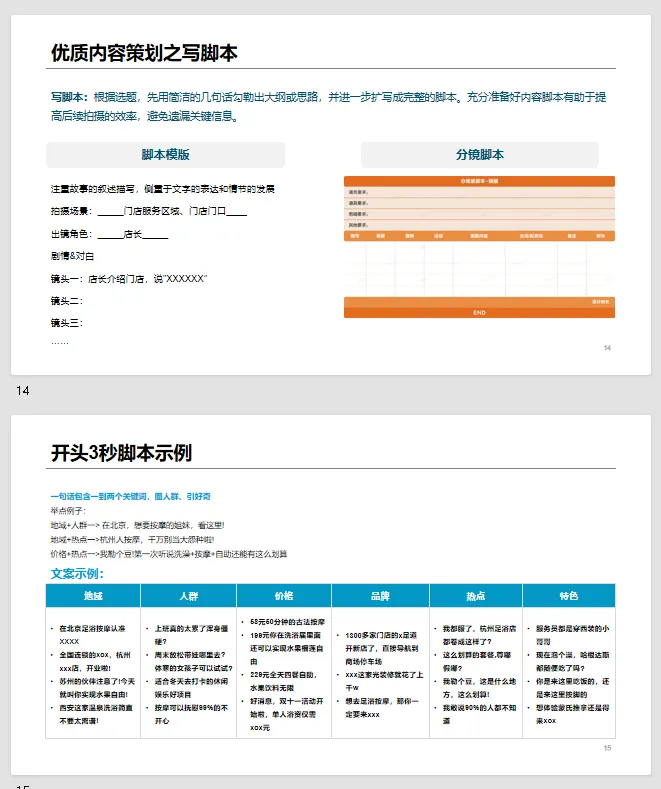661x789 pixels.
Task: Click the '人群' table column header
Action: coord(189,596)
